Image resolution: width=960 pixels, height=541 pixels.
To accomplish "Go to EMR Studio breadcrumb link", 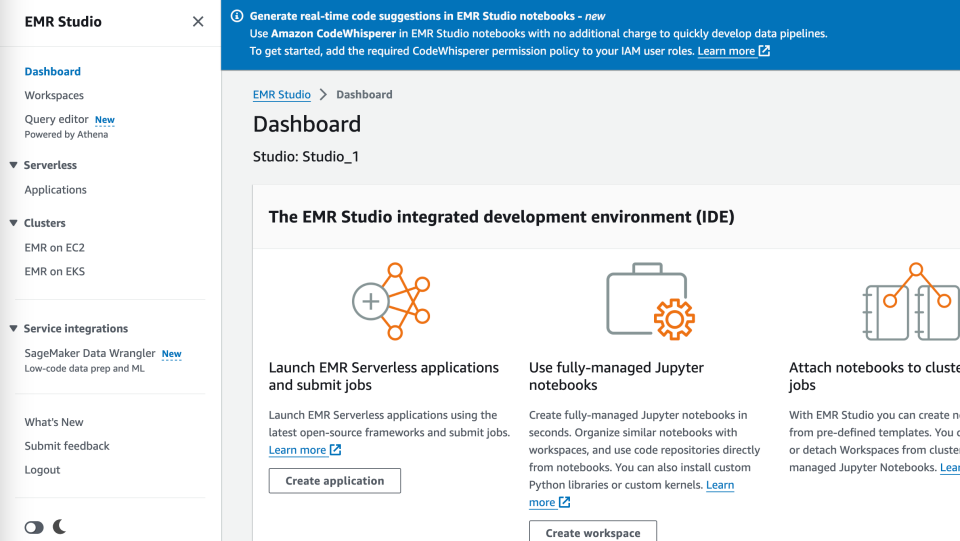I will (x=282, y=95).
